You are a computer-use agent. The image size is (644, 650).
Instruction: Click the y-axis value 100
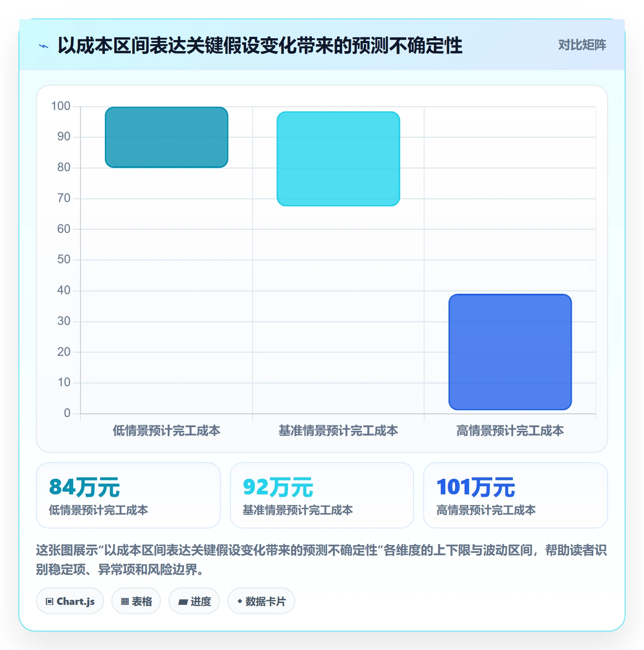(x=61, y=106)
